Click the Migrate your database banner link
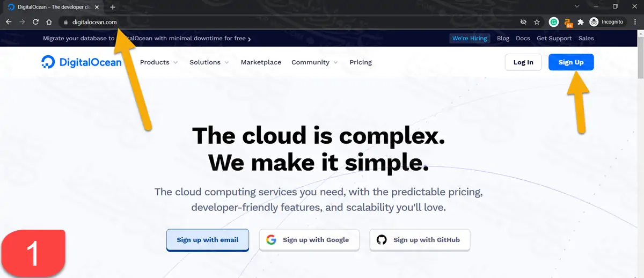Screen dimensions: 644x278 point(147,38)
